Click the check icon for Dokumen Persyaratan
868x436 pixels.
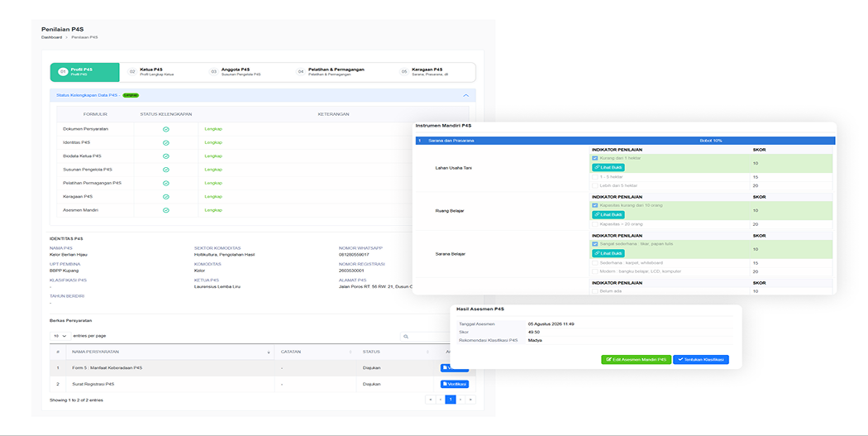point(166,129)
